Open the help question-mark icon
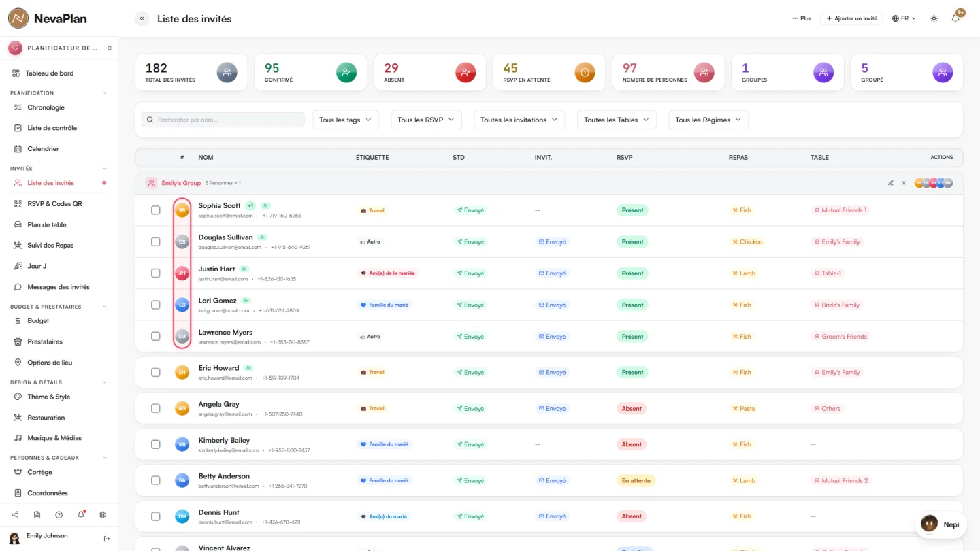The height and width of the screenshot is (551, 980). coord(59,515)
